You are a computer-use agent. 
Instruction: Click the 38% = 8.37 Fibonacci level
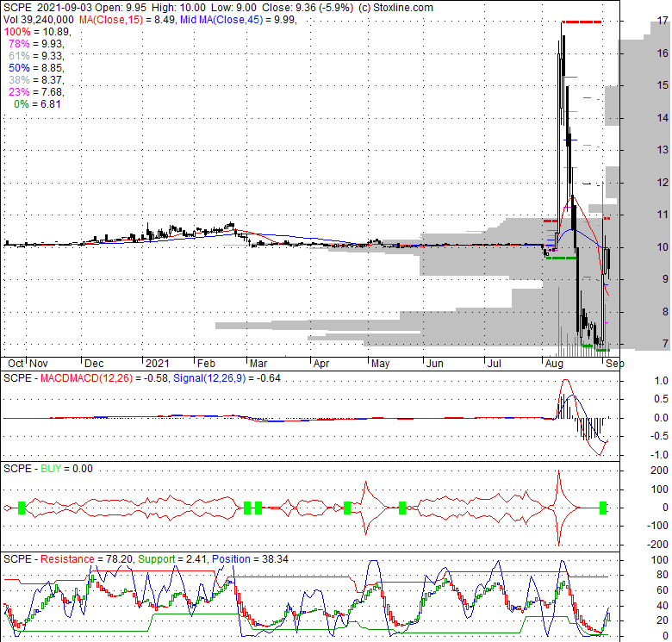pos(36,80)
